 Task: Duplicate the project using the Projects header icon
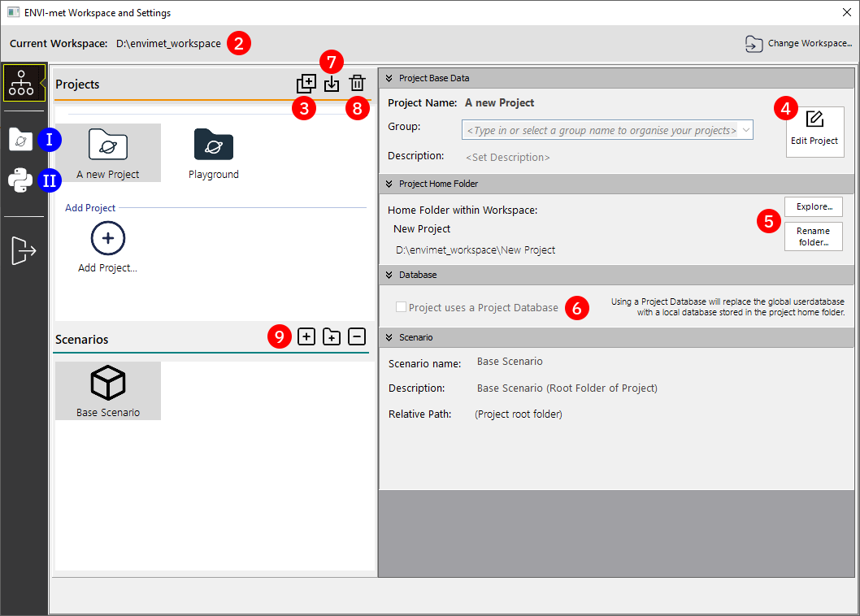[306, 83]
